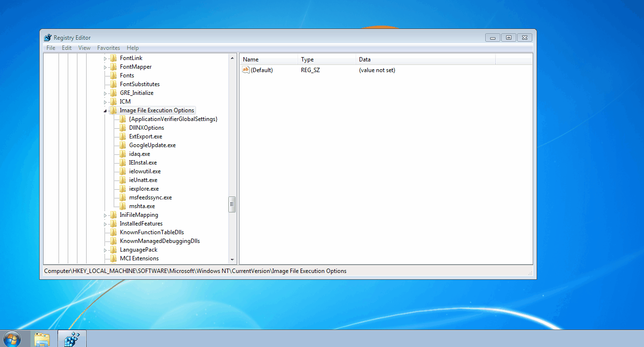Click the KnownFunctionTableDlls folder icon
Image resolution: width=644 pixels, height=347 pixels.
(114, 232)
